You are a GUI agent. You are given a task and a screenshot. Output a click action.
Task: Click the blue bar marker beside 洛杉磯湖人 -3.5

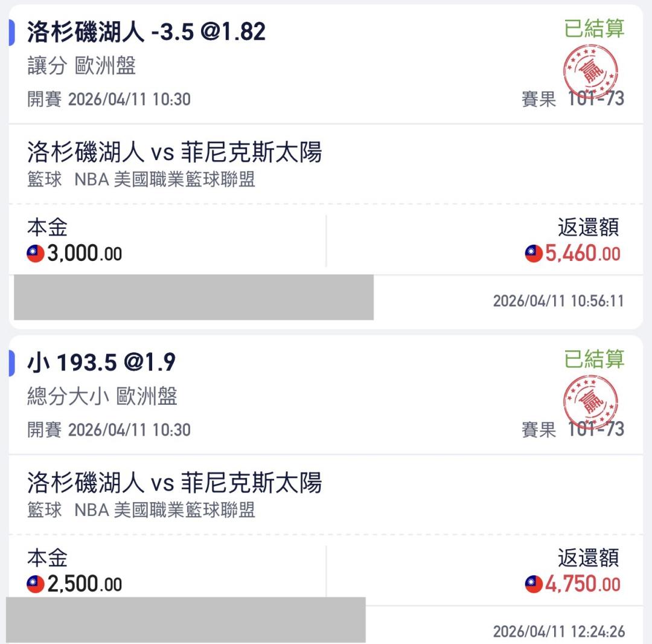(x=11, y=32)
